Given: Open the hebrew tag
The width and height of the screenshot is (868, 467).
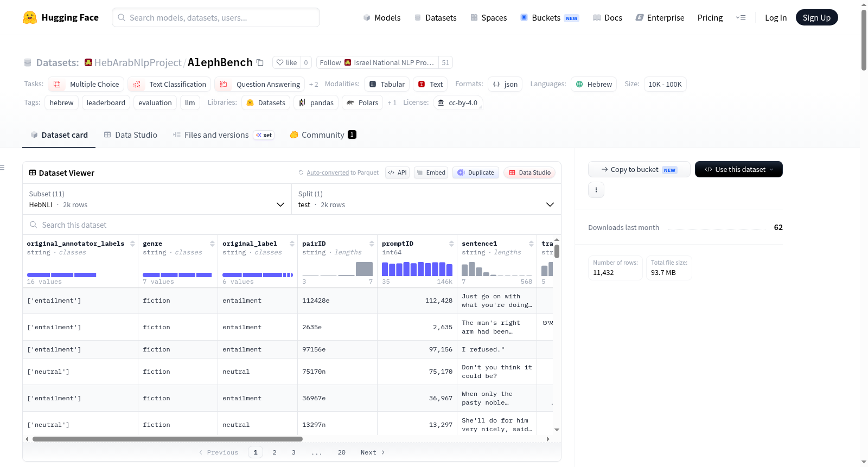Looking at the screenshot, I should tap(61, 103).
